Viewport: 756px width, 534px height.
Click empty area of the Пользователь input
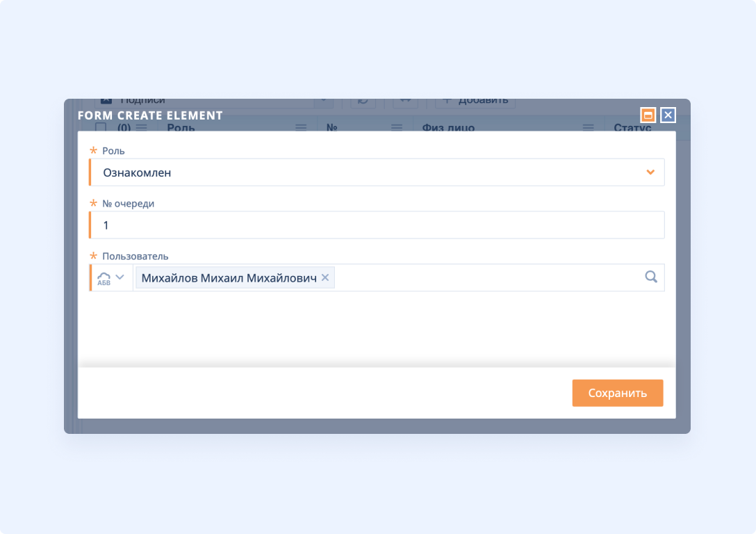click(486, 278)
